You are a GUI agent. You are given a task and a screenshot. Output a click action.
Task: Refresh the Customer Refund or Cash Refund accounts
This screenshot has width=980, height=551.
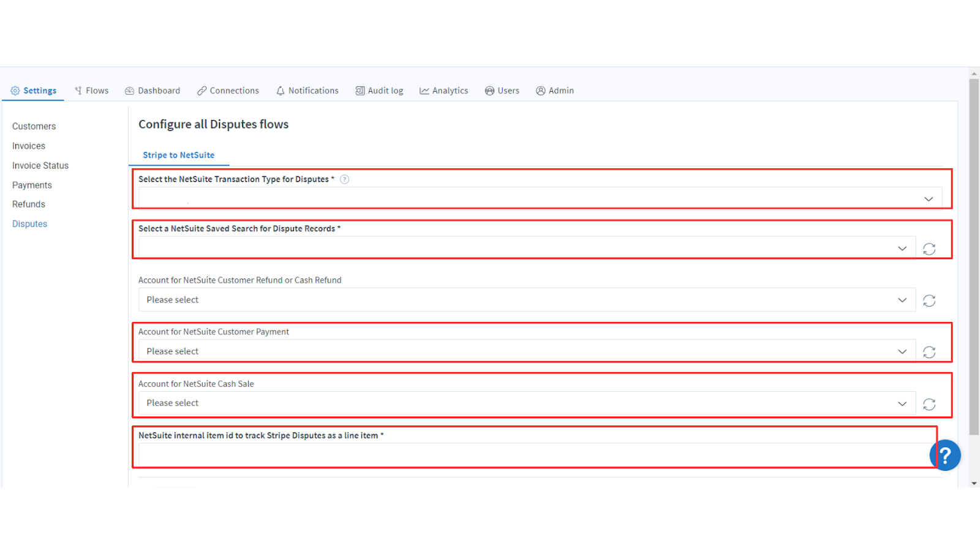929,301
